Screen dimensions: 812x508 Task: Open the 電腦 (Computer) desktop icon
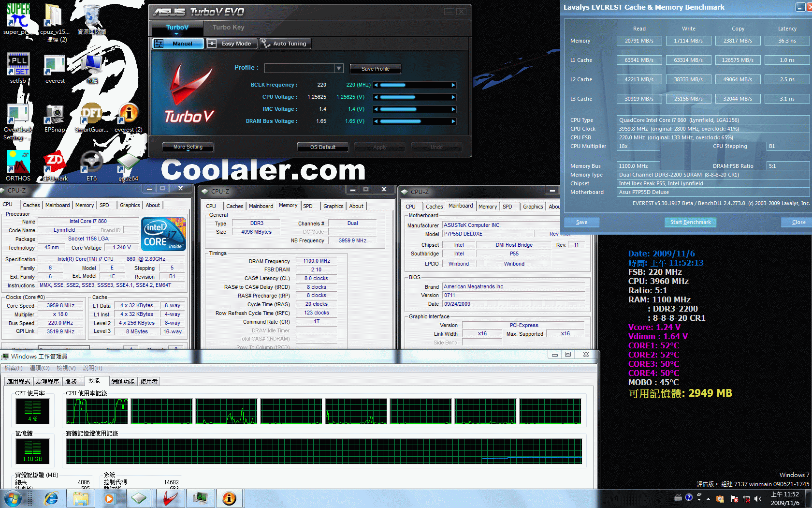click(92, 68)
